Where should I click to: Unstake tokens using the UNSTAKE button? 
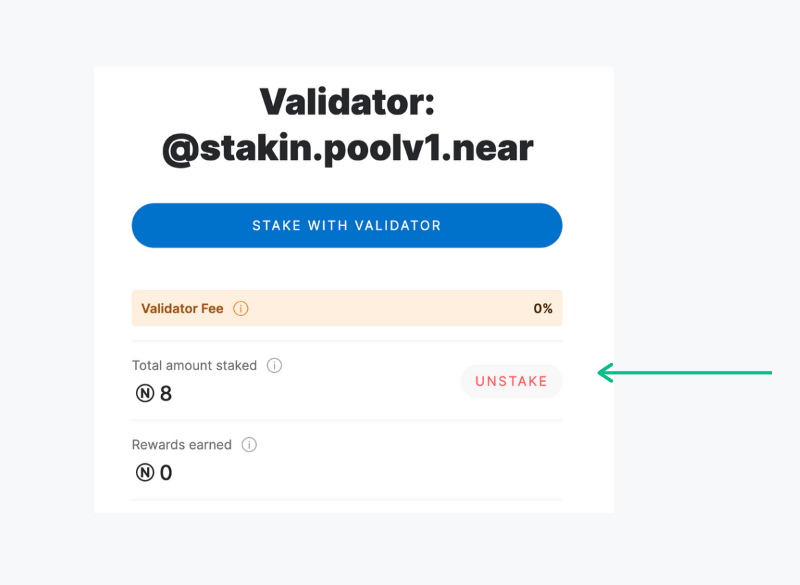(x=511, y=381)
